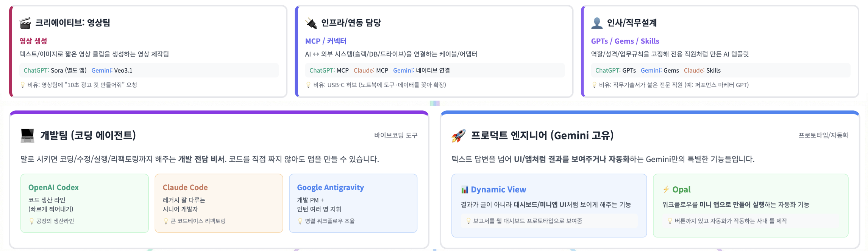The height and width of the screenshot is (251, 868).
Task: Click the lightning bolt icon beside Opal
Action: point(666,189)
